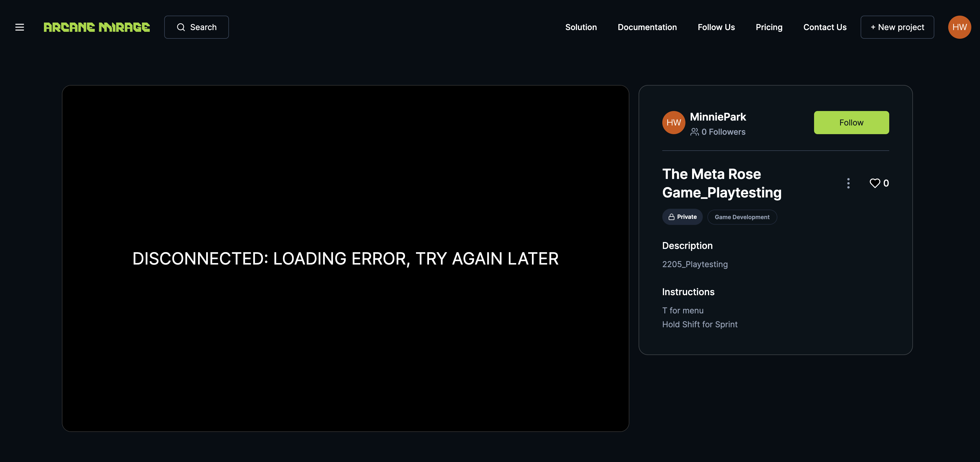Viewport: 980px width, 462px height.
Task: Click the search magnifier icon
Action: (181, 27)
